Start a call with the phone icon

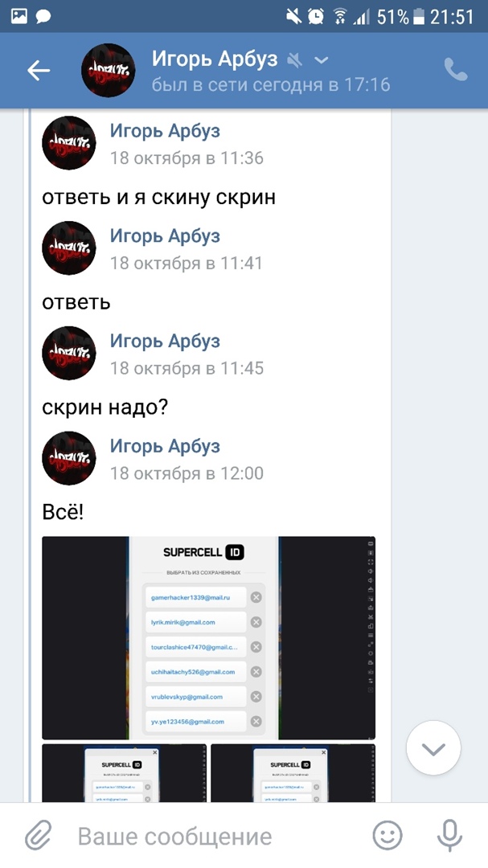coord(456,70)
